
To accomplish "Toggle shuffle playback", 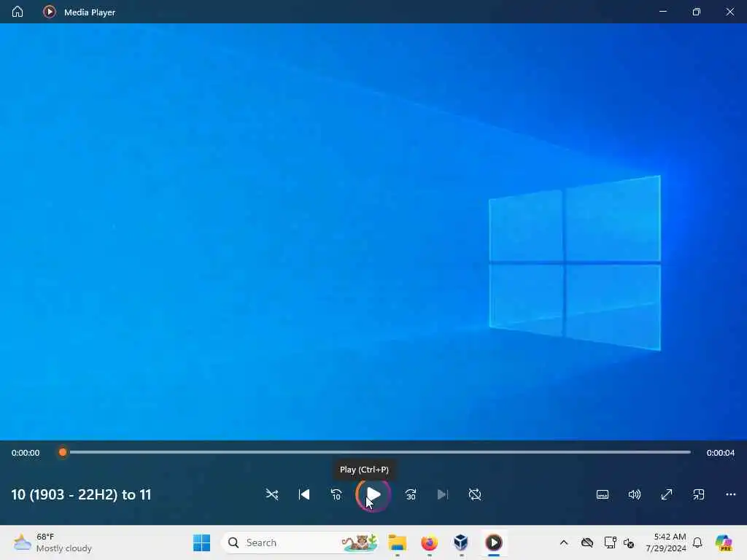I will point(272,494).
